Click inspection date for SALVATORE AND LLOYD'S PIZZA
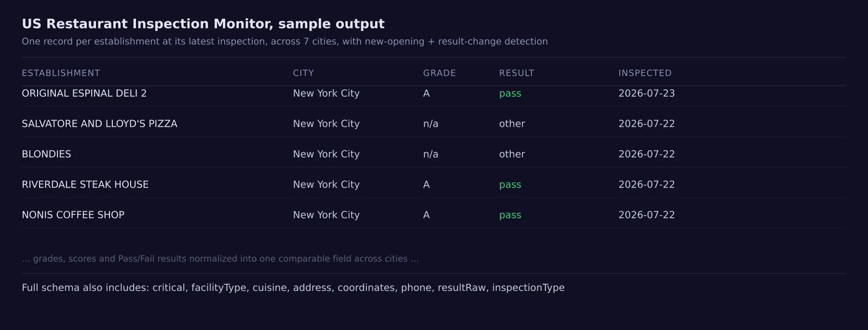This screenshot has height=330, width=868. 647,124
